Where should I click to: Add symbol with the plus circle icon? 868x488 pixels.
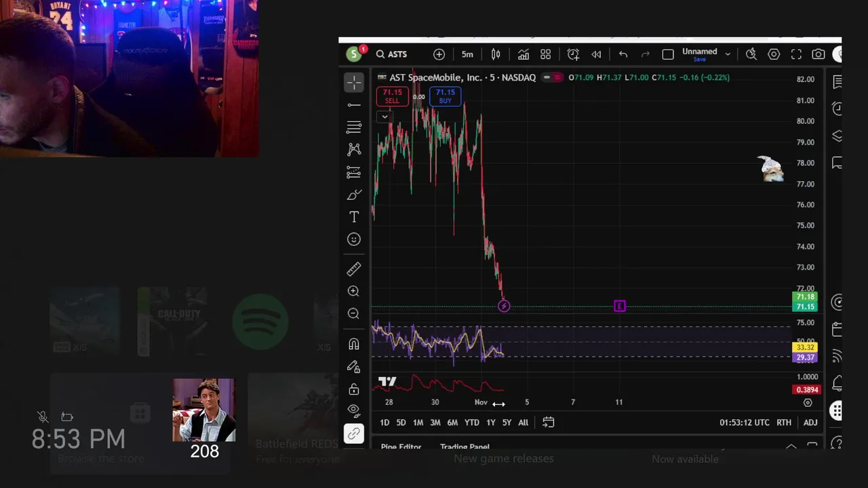click(439, 54)
